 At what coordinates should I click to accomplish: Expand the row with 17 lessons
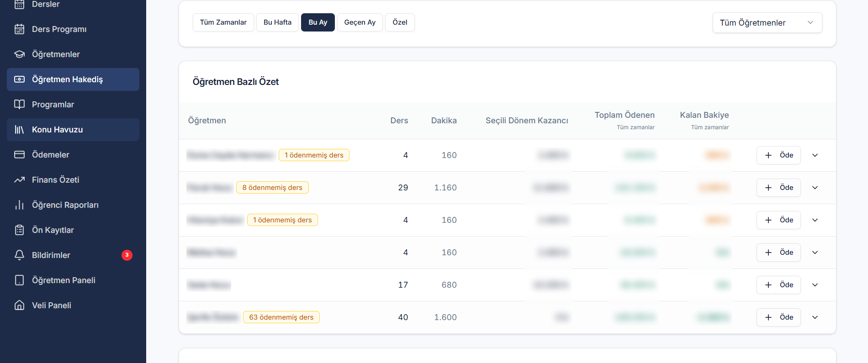pos(815,285)
